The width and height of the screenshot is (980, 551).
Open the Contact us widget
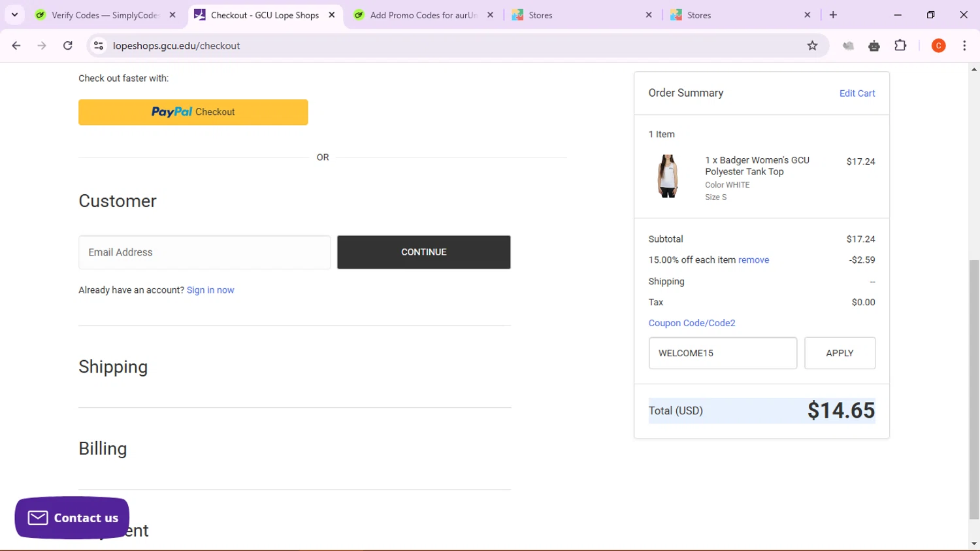(72, 518)
